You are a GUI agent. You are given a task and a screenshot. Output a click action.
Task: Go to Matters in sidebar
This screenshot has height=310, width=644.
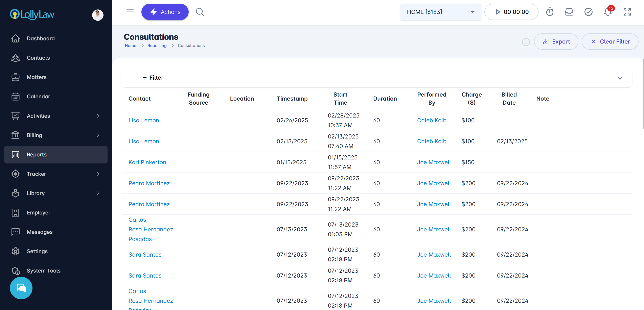click(x=37, y=77)
